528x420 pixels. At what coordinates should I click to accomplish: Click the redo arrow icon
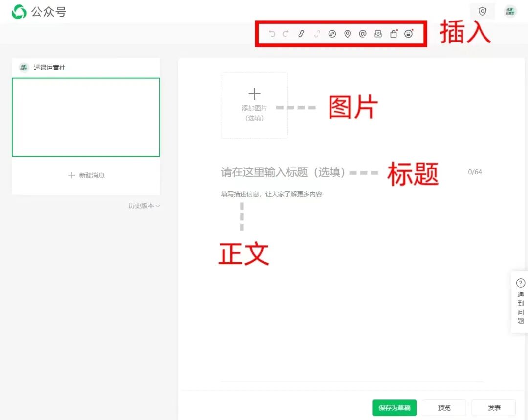pyautogui.click(x=286, y=34)
